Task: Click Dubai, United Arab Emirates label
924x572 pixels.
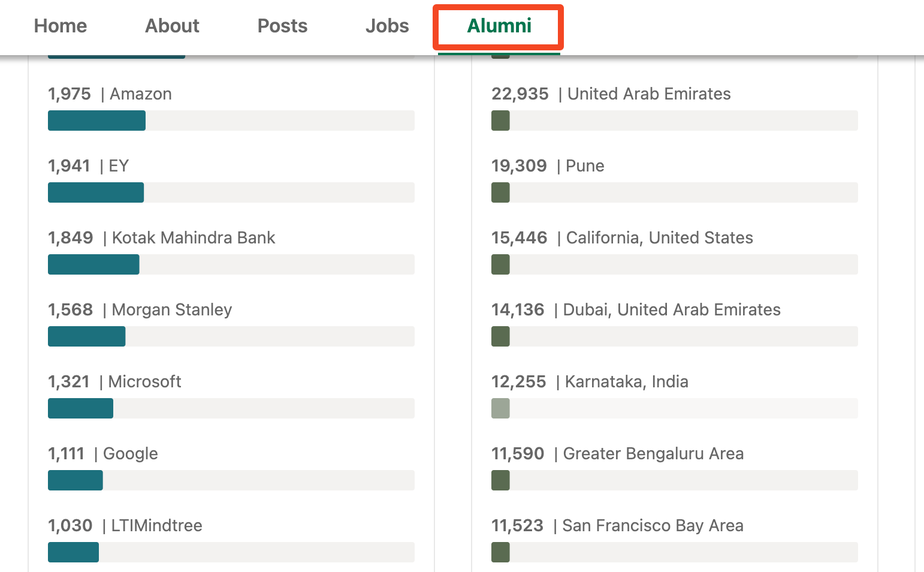Action: [671, 310]
